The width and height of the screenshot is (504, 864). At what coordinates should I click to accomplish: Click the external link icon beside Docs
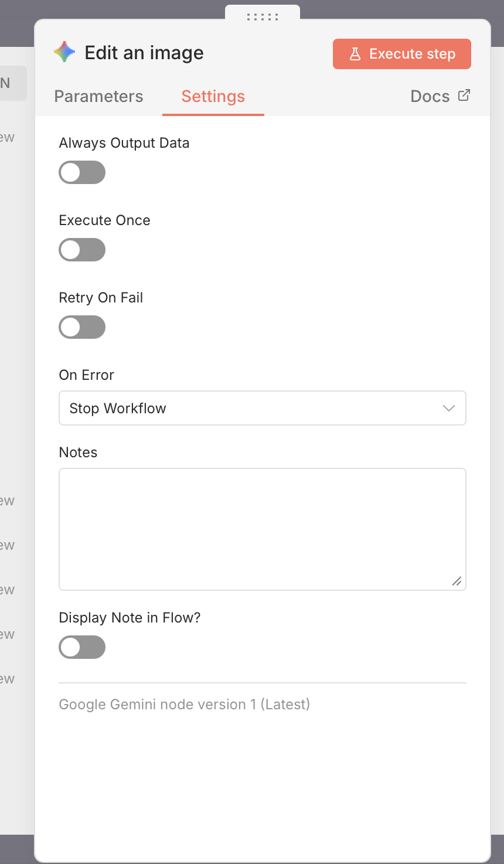click(x=464, y=96)
